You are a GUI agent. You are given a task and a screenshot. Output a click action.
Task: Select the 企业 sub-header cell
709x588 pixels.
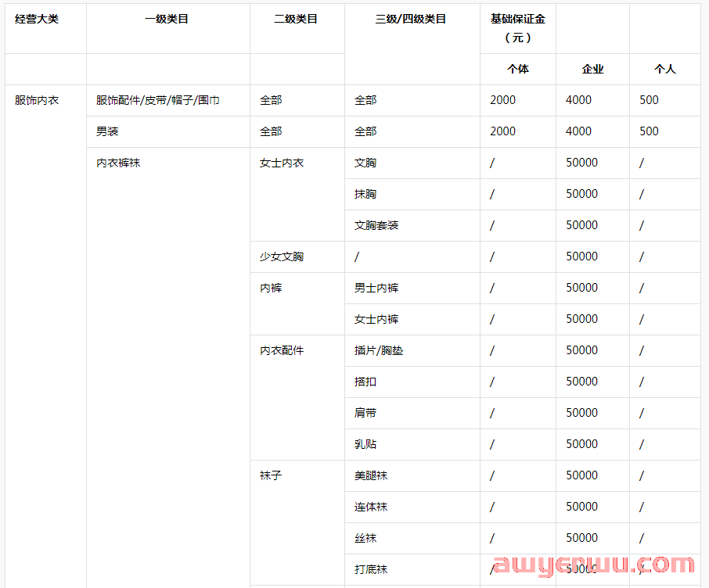pos(592,69)
